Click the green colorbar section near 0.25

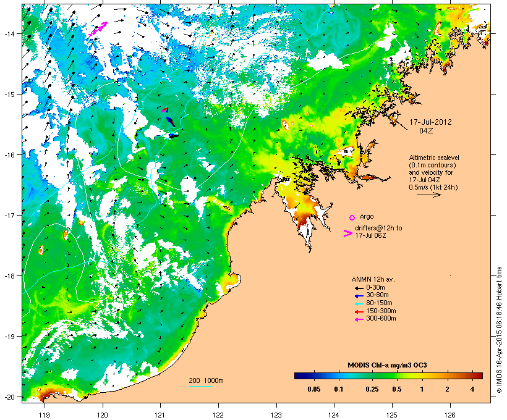point(372,376)
